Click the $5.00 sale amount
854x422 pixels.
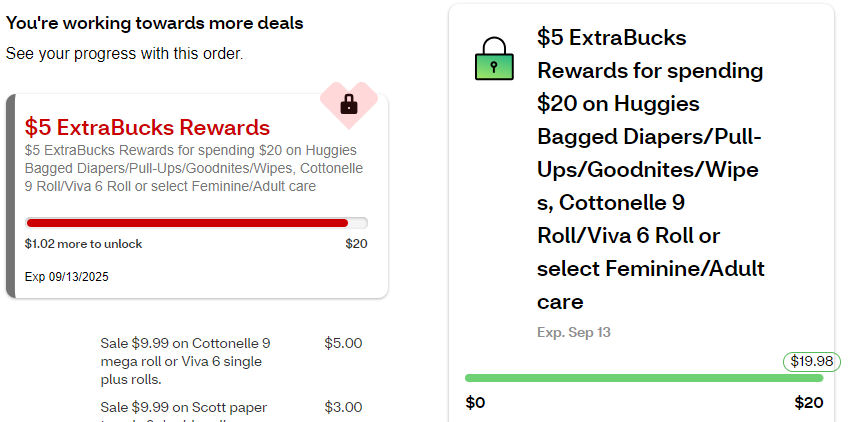point(343,343)
